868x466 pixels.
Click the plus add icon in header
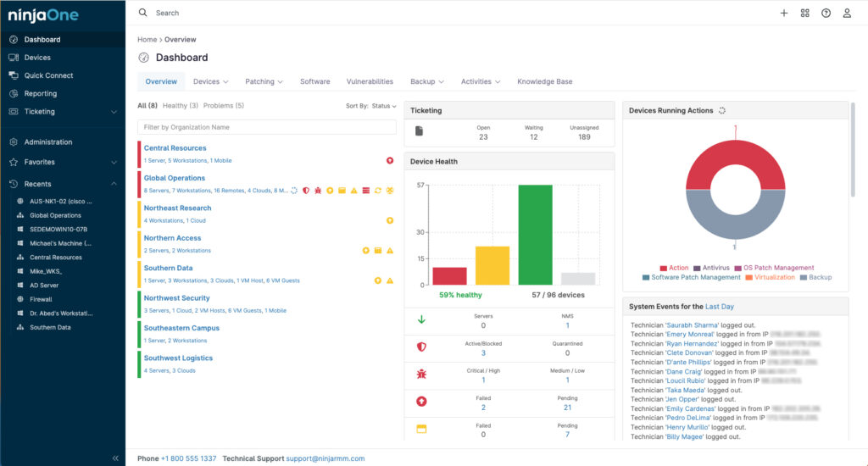click(784, 14)
